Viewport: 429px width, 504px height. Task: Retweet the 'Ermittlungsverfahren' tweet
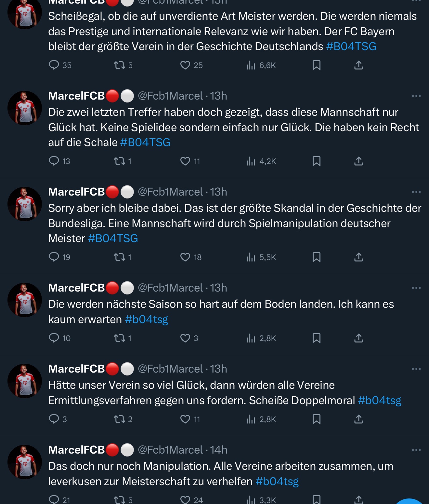(120, 419)
